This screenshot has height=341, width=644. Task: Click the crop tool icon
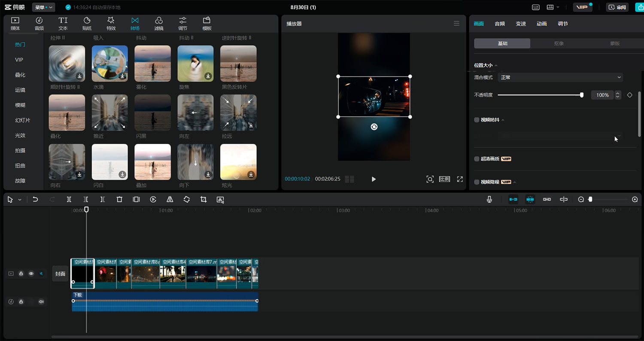(204, 200)
